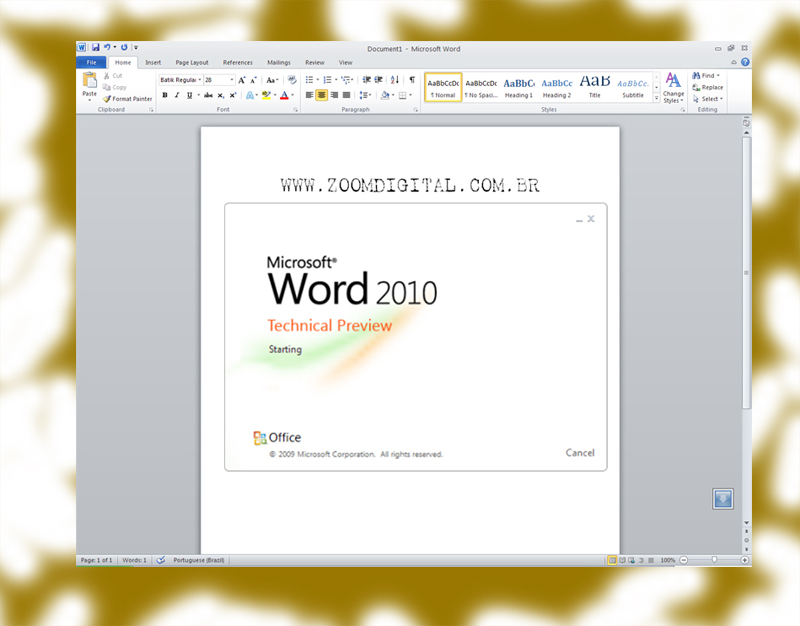Open the Select dropdown in Editing group

click(708, 99)
